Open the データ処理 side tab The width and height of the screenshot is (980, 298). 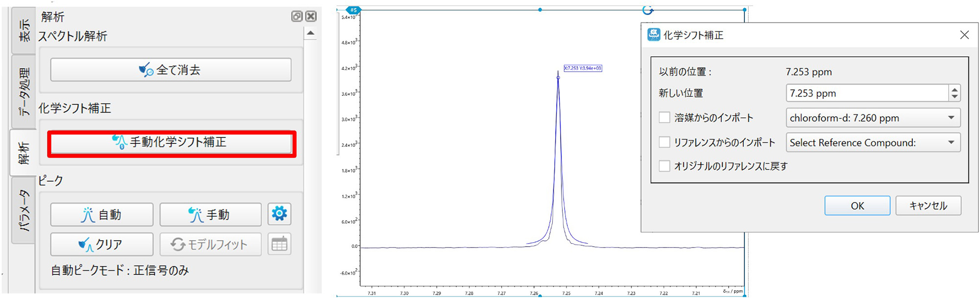tap(24, 92)
